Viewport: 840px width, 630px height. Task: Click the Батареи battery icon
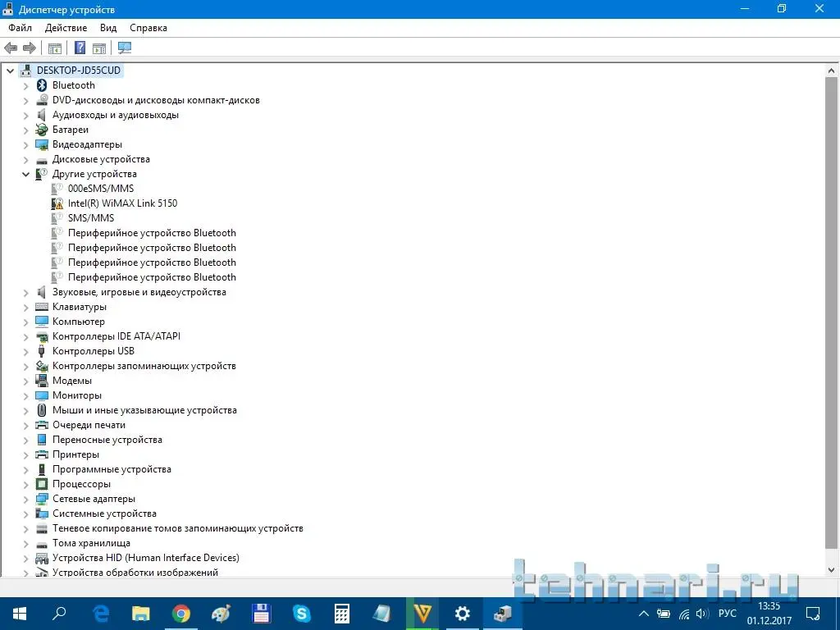(x=42, y=130)
